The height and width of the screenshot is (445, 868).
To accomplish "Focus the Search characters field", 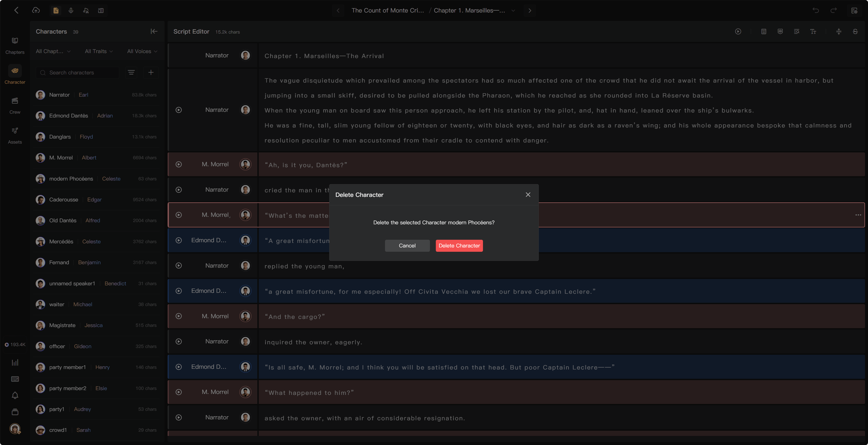I will pos(78,73).
